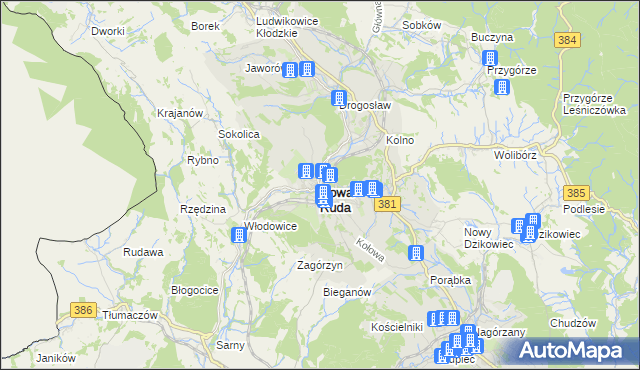Click the Przygórze Leśniczówka place label
This screenshot has width=640, height=370.
pyautogui.click(x=594, y=104)
